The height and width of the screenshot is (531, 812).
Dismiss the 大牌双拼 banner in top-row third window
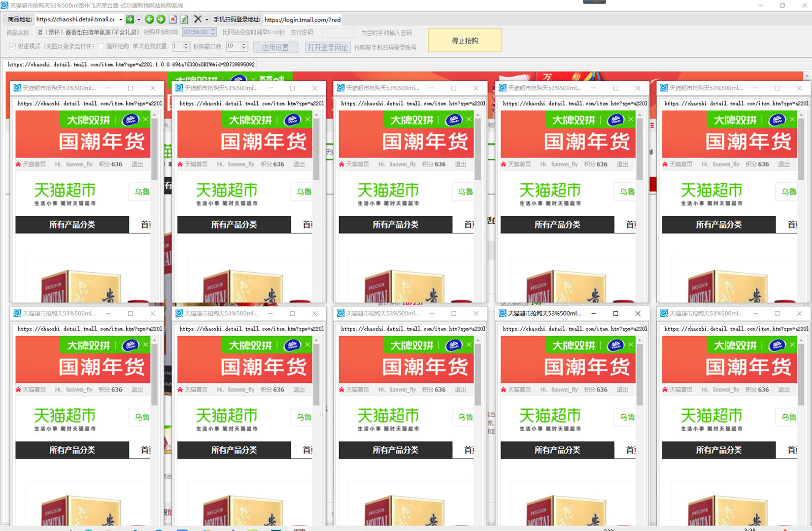469,119
